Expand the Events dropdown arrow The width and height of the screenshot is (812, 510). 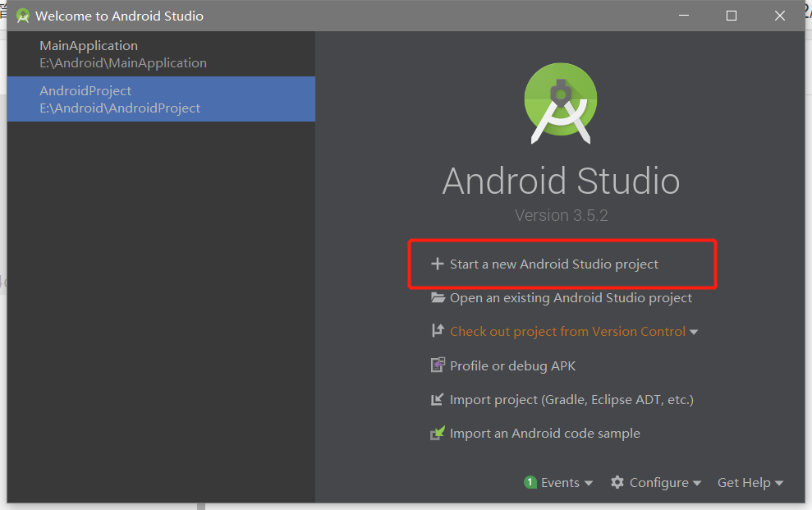pyautogui.click(x=589, y=483)
